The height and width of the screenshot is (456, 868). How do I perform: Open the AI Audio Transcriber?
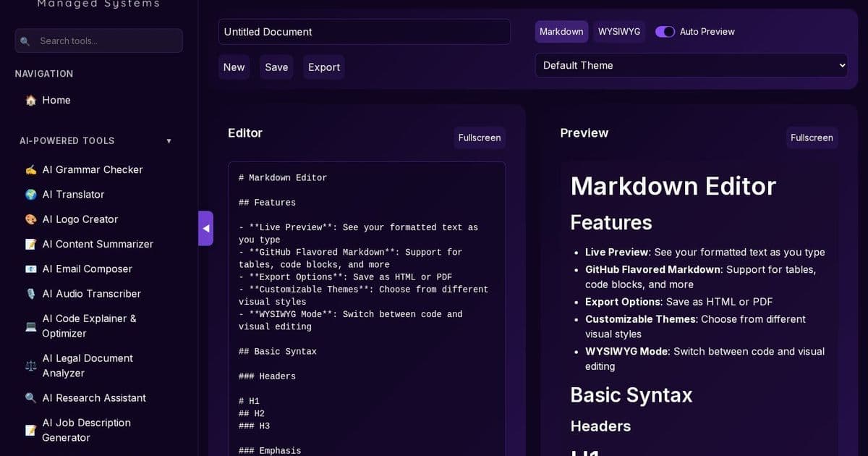(92, 294)
